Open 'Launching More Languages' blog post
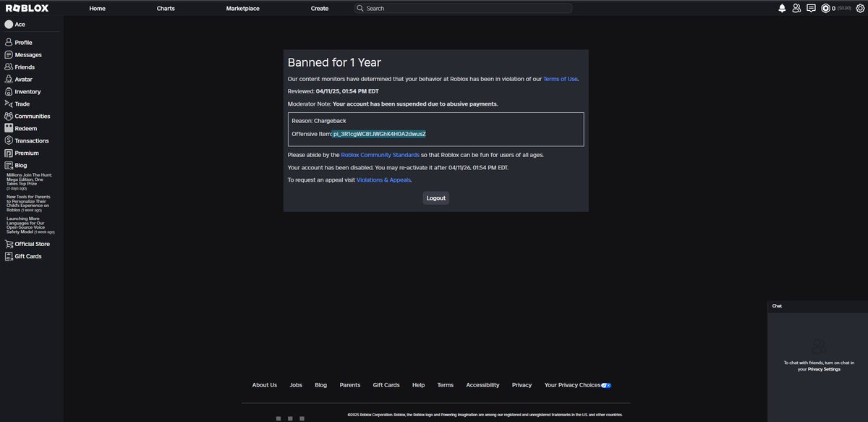The image size is (868, 422). 31,225
